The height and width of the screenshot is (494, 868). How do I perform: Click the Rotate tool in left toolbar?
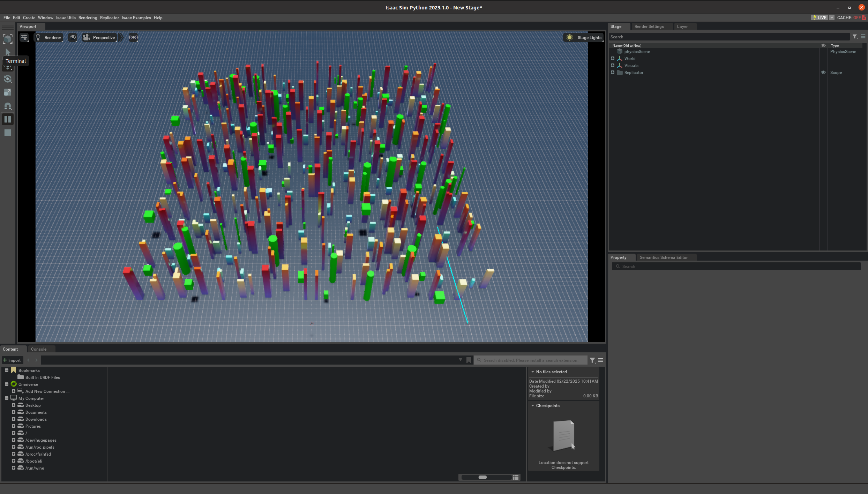click(8, 79)
